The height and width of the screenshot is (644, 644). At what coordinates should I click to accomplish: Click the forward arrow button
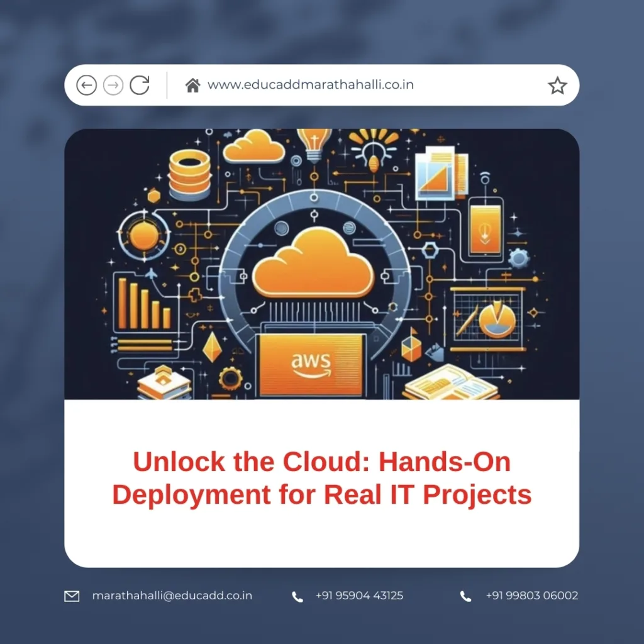[x=113, y=86]
